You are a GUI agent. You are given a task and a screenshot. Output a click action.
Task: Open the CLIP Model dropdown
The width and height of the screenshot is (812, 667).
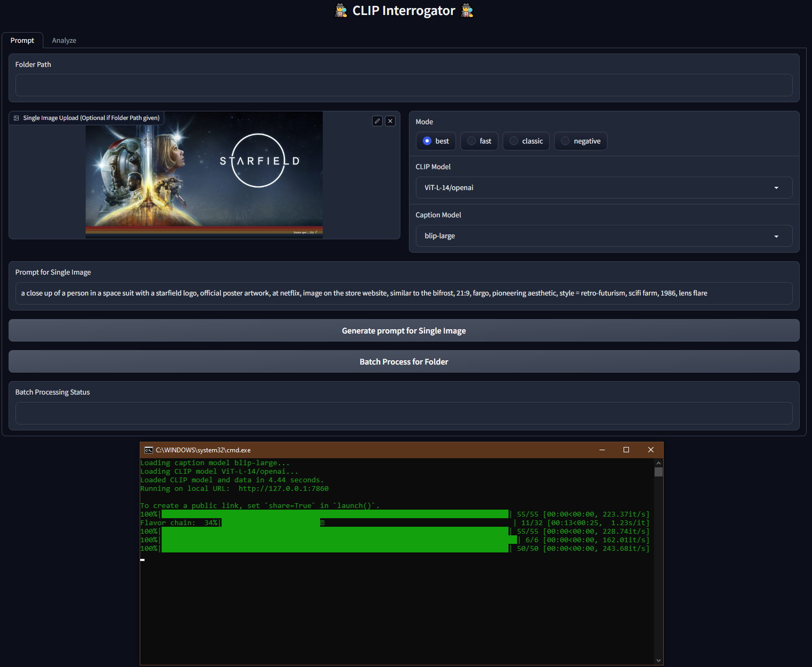[604, 188]
